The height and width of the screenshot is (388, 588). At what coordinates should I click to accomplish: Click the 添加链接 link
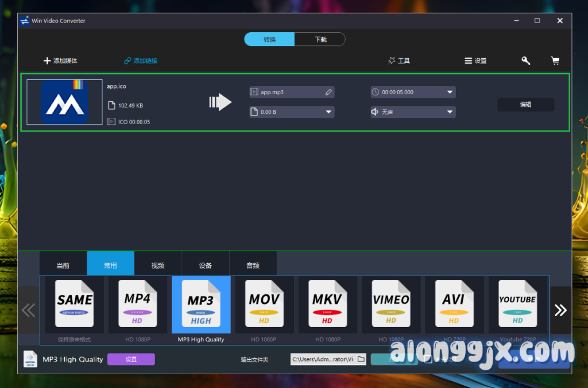click(x=141, y=61)
